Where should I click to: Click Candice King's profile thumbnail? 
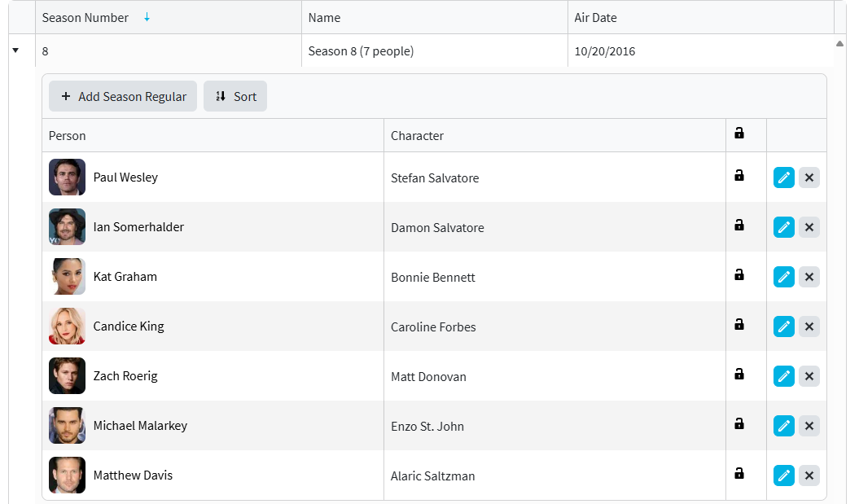pyautogui.click(x=67, y=327)
